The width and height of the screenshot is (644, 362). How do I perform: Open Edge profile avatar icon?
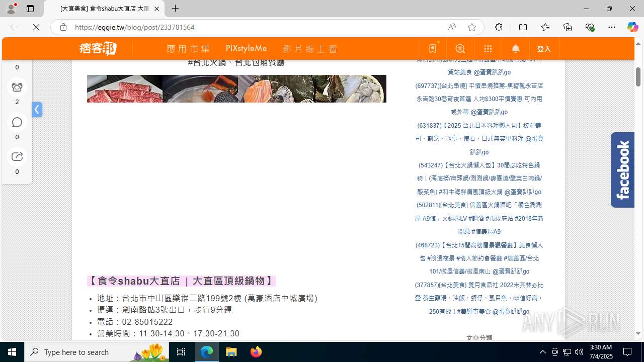coord(11,9)
